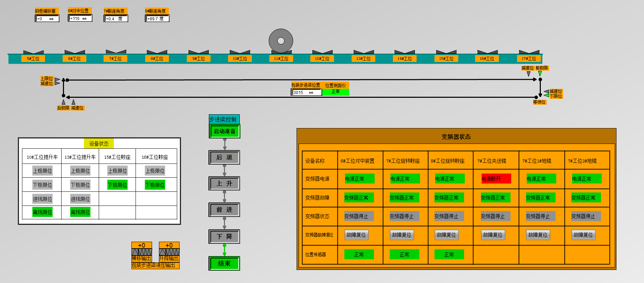Click the 包装步进梁液压输出 label

coord(155,265)
